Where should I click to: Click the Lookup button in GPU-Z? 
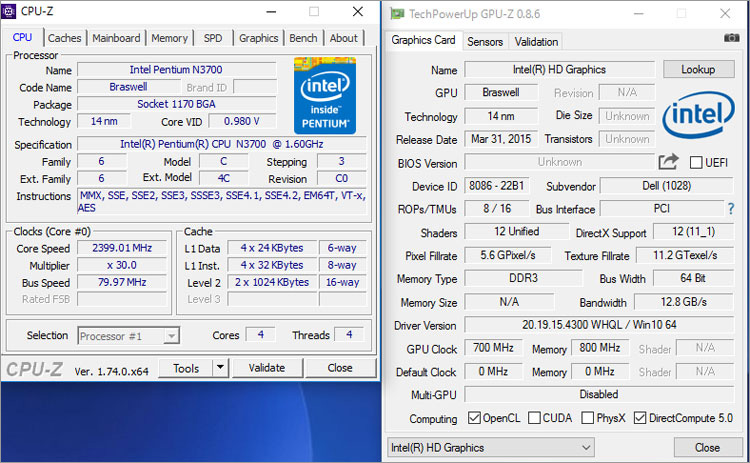(698, 69)
